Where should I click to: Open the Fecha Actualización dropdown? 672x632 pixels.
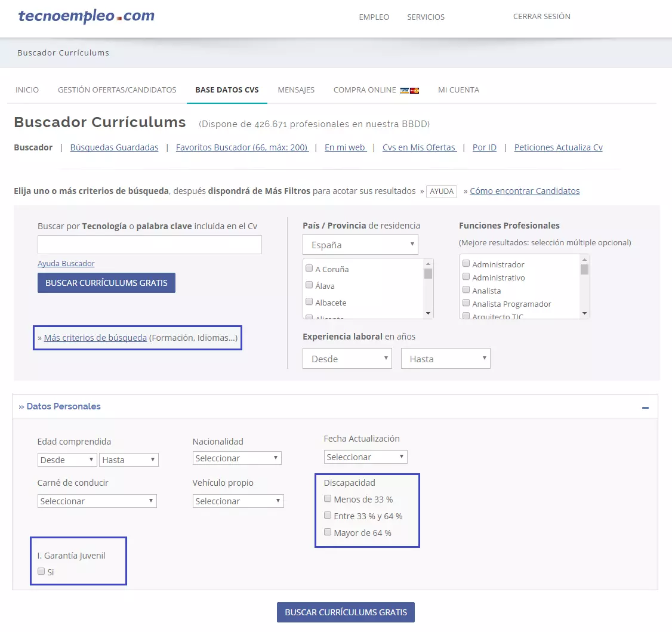(365, 457)
